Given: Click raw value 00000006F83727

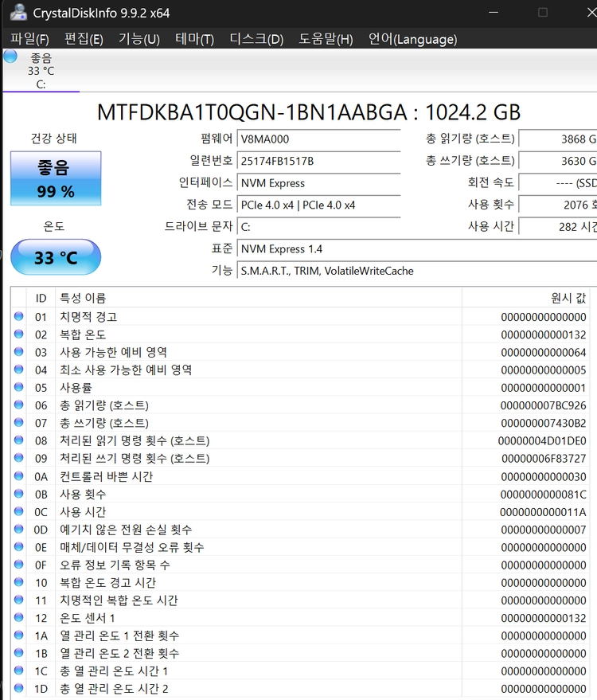Looking at the screenshot, I should point(544,459).
